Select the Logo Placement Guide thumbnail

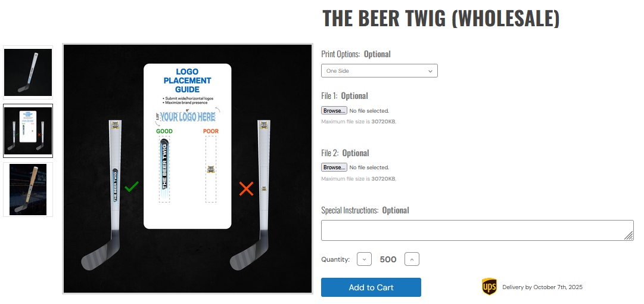click(28, 131)
